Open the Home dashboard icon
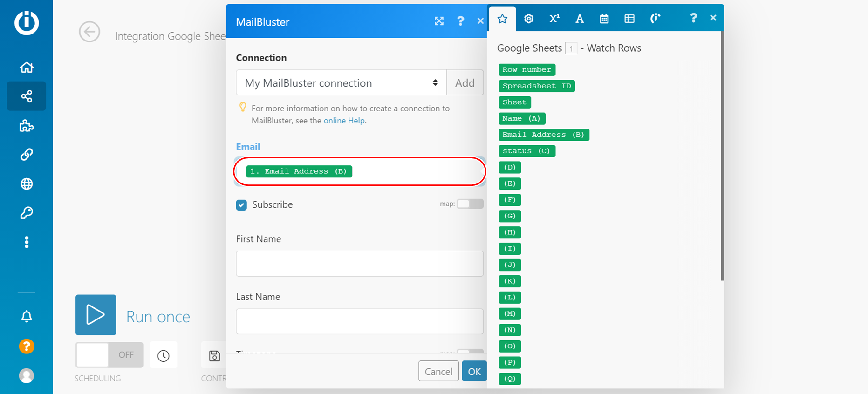 (27, 68)
